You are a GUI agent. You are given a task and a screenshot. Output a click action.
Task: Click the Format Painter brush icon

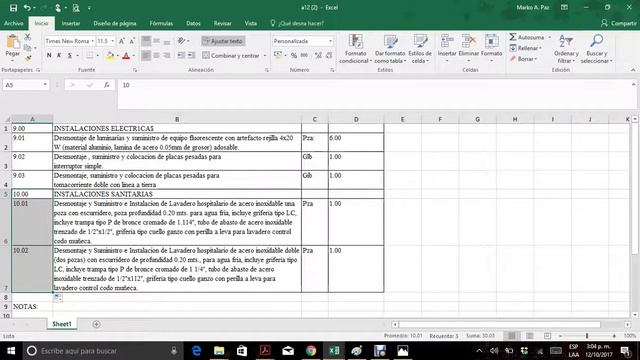coord(28,58)
